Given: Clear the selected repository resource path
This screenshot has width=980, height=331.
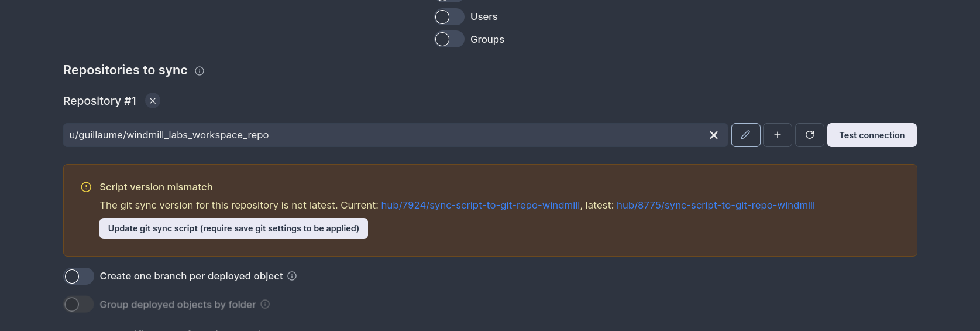Looking at the screenshot, I should [x=714, y=135].
